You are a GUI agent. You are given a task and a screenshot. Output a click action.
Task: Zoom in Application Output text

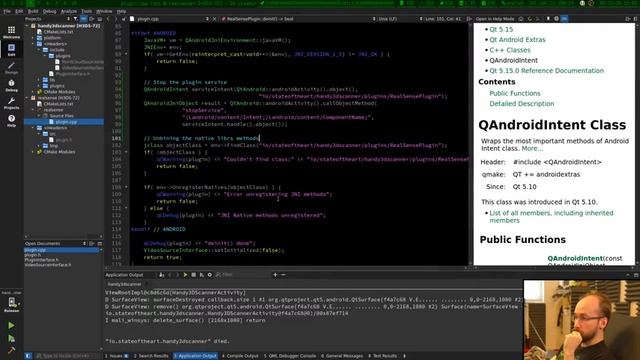point(275,275)
